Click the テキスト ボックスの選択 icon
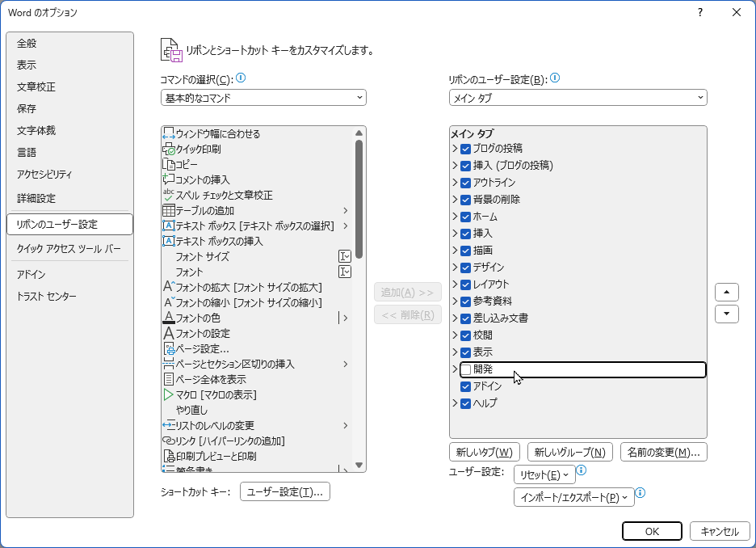 point(168,226)
